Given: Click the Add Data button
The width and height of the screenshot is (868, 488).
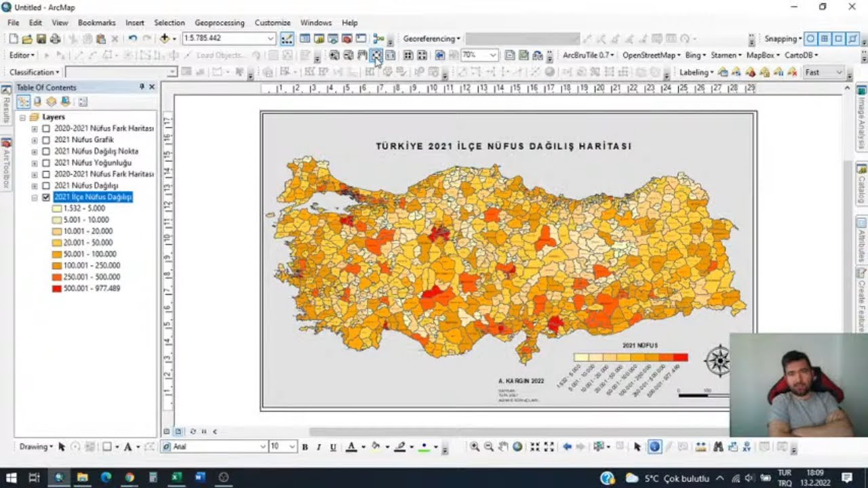Looking at the screenshot, I should (x=164, y=39).
